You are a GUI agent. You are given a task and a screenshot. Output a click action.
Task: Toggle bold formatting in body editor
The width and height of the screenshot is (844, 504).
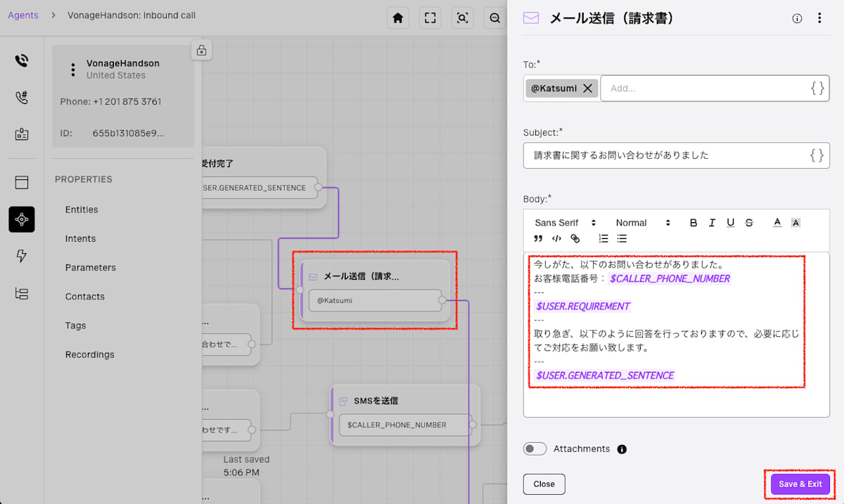693,223
